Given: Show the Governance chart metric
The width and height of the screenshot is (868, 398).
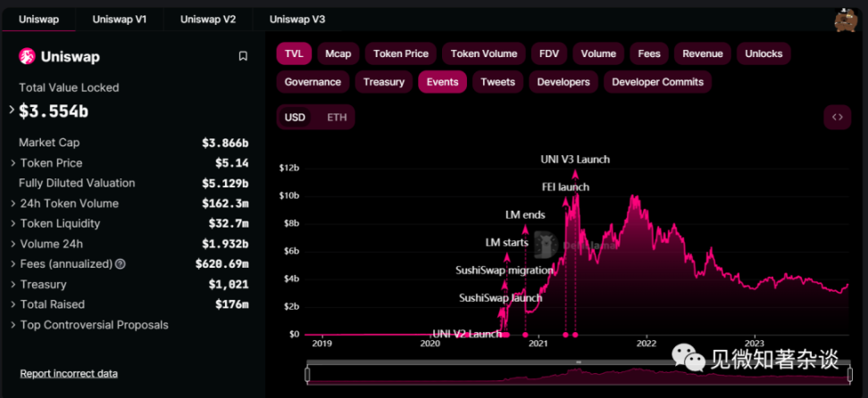Looking at the screenshot, I should (x=313, y=82).
